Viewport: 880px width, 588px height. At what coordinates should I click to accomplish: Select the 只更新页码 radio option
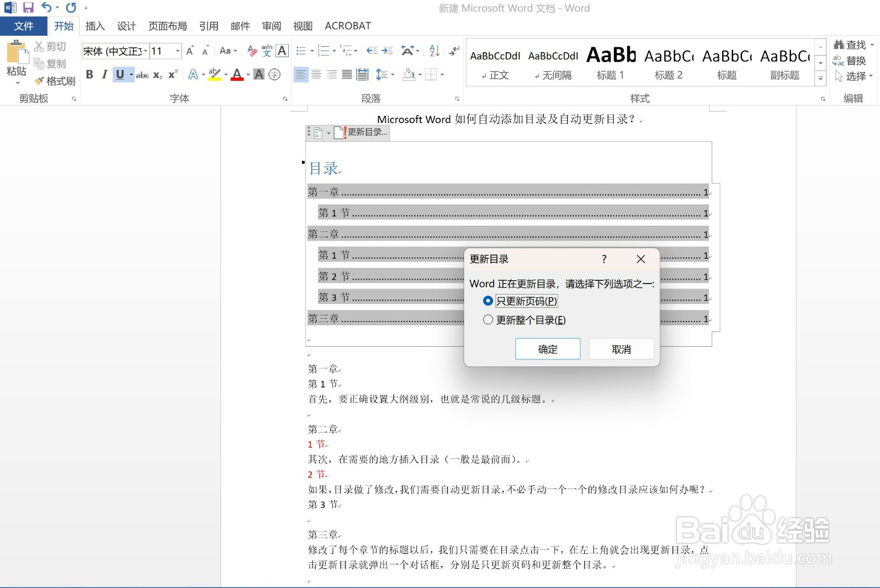point(487,301)
